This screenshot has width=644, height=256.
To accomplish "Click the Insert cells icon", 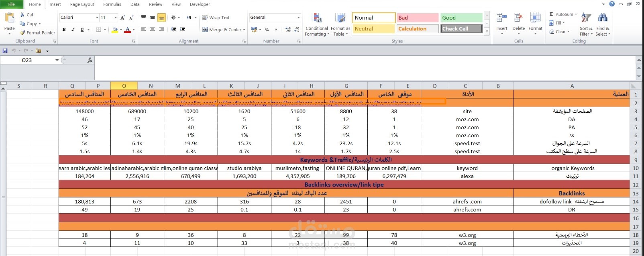I will coord(501,18).
